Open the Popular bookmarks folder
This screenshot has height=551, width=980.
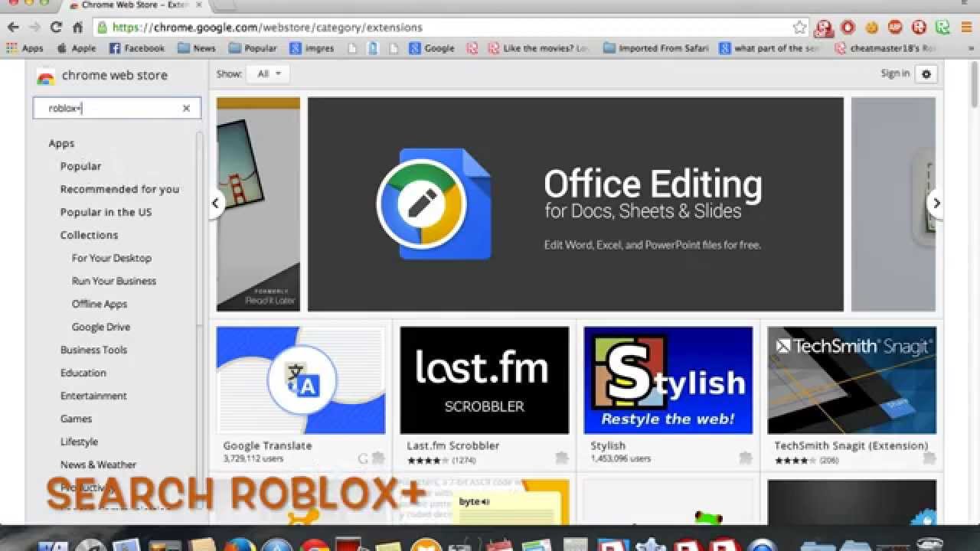(x=253, y=48)
